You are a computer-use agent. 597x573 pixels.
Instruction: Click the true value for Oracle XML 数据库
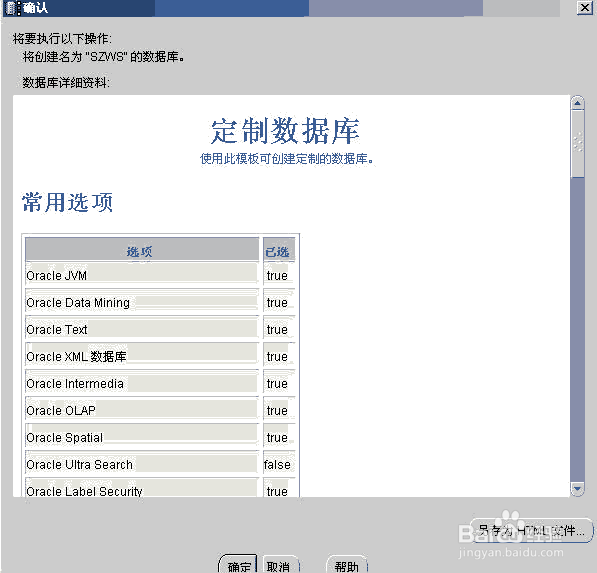tap(277, 356)
